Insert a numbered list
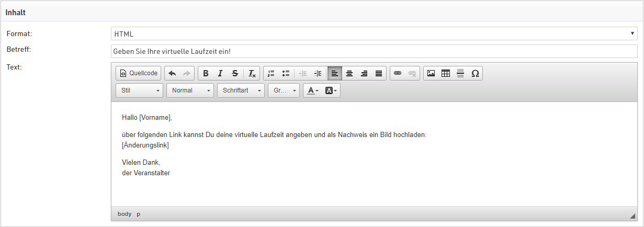This screenshot has width=644, height=227. coord(271,73)
